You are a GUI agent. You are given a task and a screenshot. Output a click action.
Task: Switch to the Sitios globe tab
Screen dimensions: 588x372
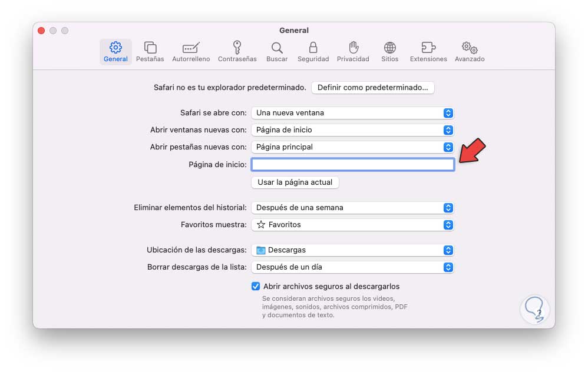(x=389, y=52)
